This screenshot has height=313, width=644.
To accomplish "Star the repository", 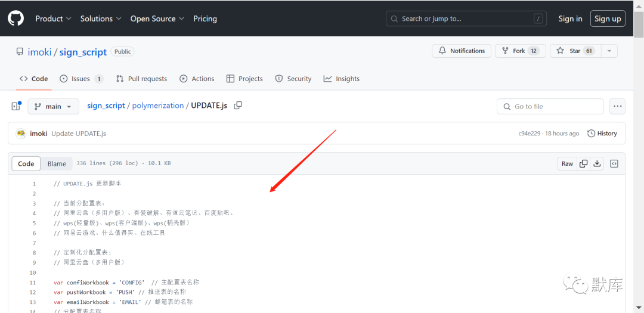I will pyautogui.click(x=575, y=51).
